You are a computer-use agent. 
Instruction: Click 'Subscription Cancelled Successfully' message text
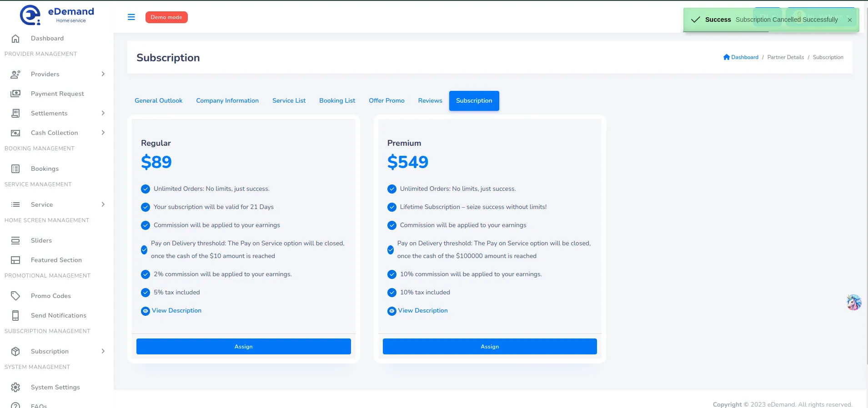click(787, 20)
